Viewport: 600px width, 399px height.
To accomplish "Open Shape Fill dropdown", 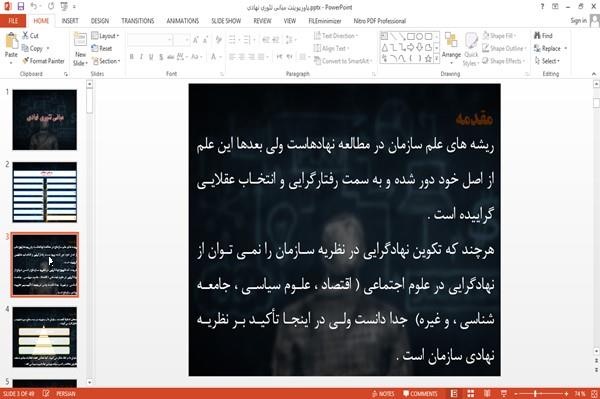I will (499, 36).
